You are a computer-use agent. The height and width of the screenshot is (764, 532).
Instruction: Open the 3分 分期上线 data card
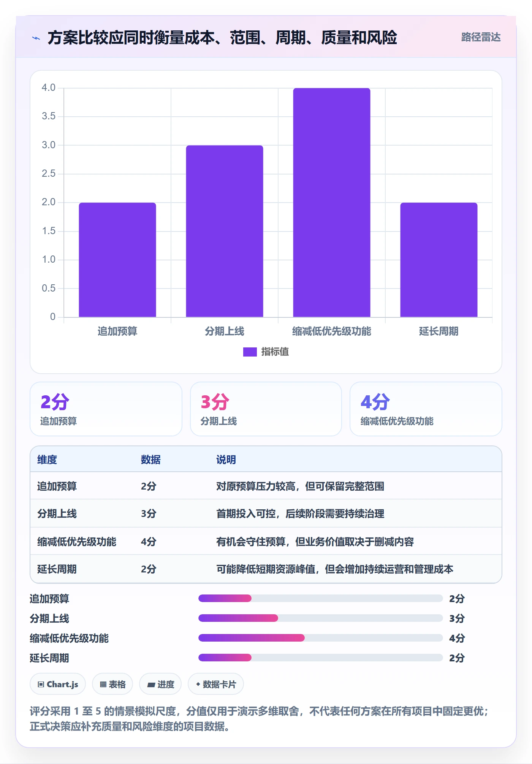click(x=266, y=409)
